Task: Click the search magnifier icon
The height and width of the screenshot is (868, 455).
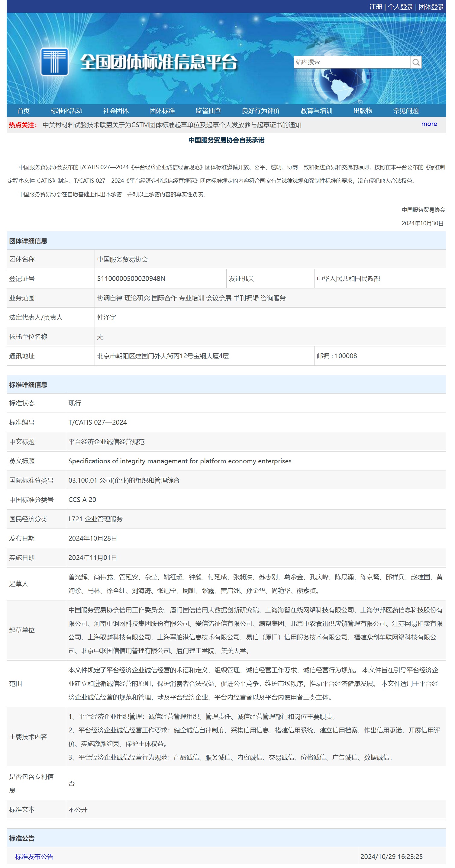Action: (416, 62)
